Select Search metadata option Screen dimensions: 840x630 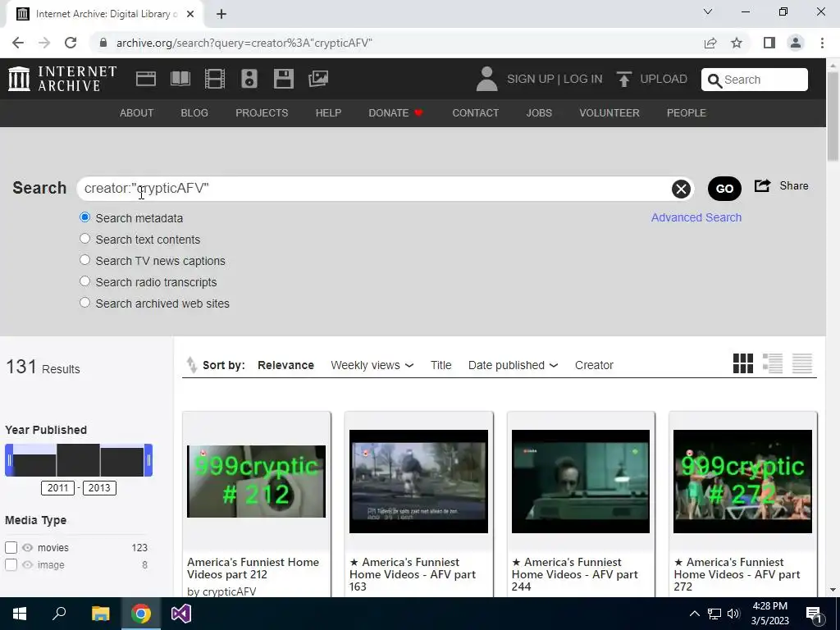tap(84, 217)
